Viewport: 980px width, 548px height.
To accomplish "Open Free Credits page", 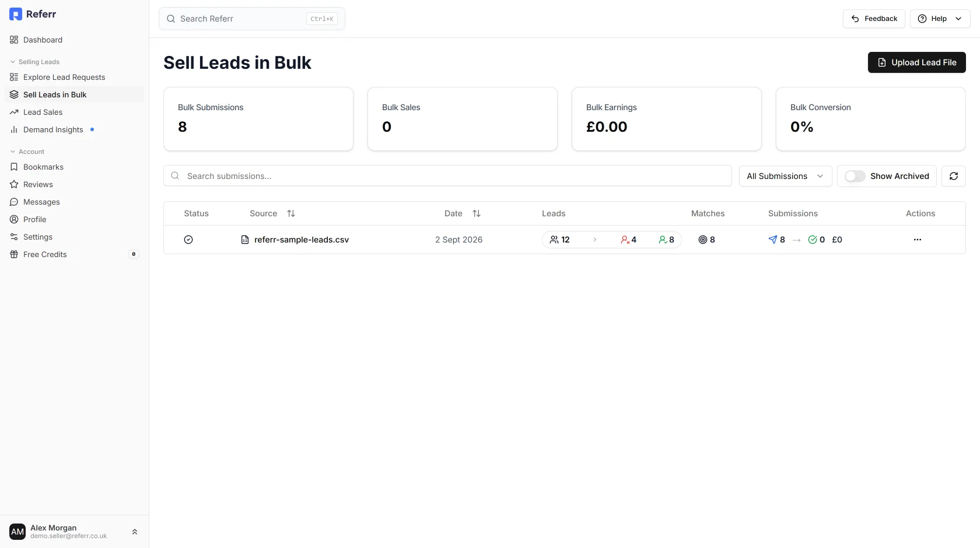I will coord(74,254).
